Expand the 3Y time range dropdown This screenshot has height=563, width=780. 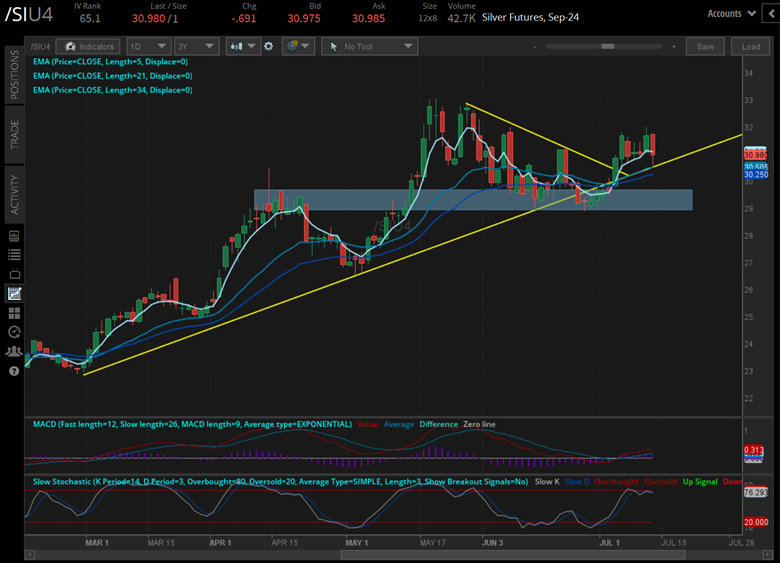point(196,46)
